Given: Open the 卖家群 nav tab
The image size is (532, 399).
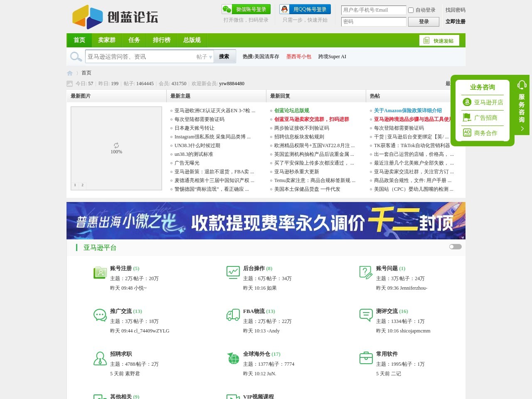Looking at the screenshot, I should (x=107, y=40).
